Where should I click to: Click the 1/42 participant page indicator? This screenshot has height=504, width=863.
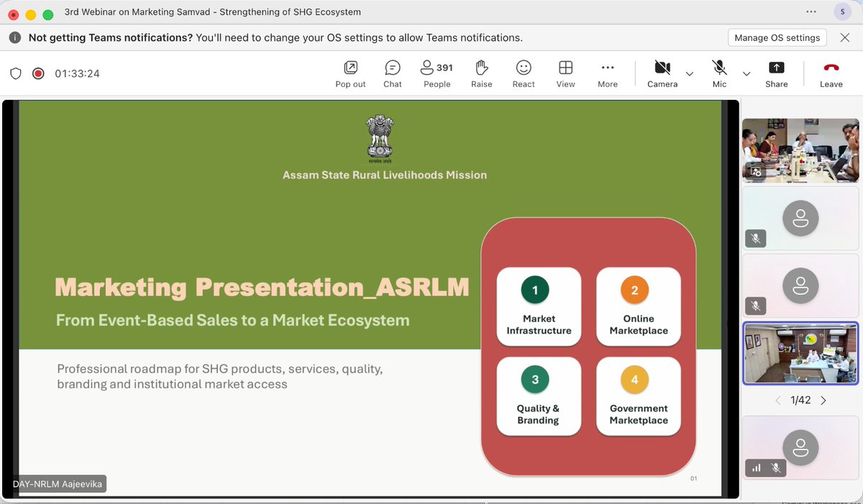[800, 400]
